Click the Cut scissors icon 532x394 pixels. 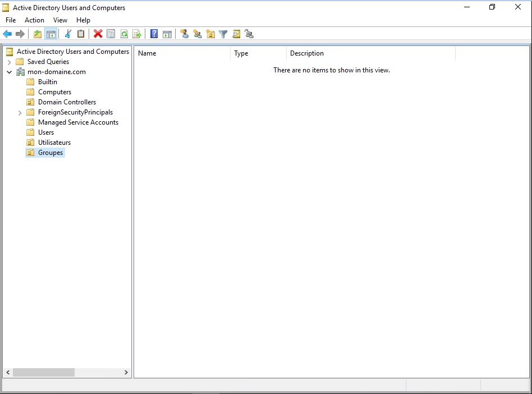(x=68, y=34)
